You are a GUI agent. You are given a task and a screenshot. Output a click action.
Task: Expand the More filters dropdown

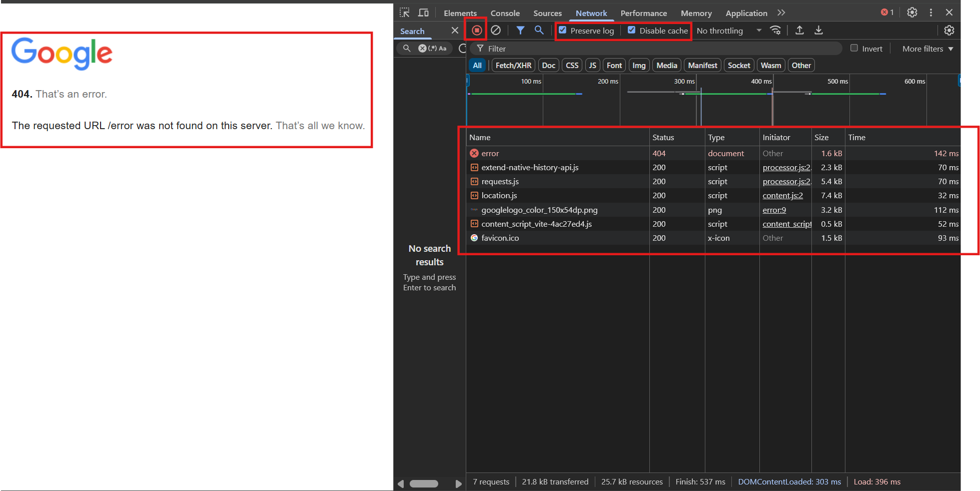[927, 49]
